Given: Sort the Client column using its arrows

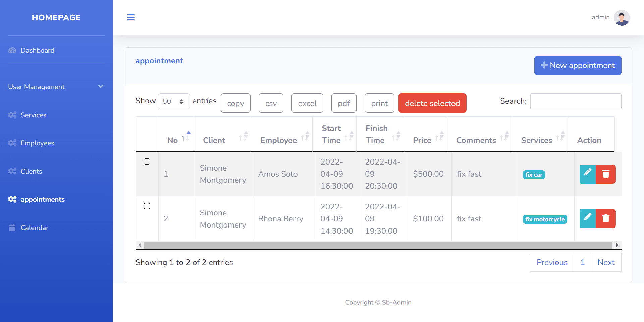Looking at the screenshot, I should click(245, 136).
